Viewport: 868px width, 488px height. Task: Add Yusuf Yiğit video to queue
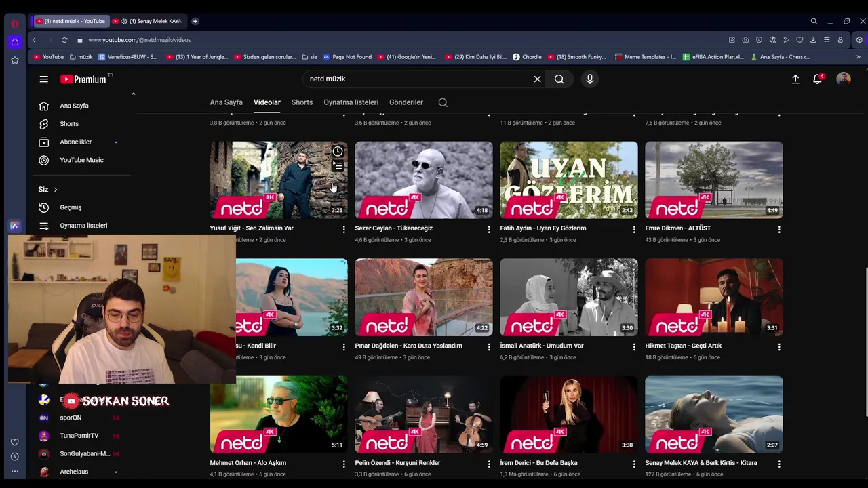click(x=338, y=165)
